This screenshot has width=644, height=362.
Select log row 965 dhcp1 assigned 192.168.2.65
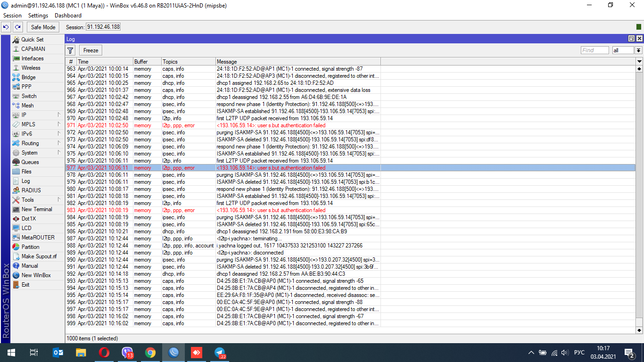(350, 83)
